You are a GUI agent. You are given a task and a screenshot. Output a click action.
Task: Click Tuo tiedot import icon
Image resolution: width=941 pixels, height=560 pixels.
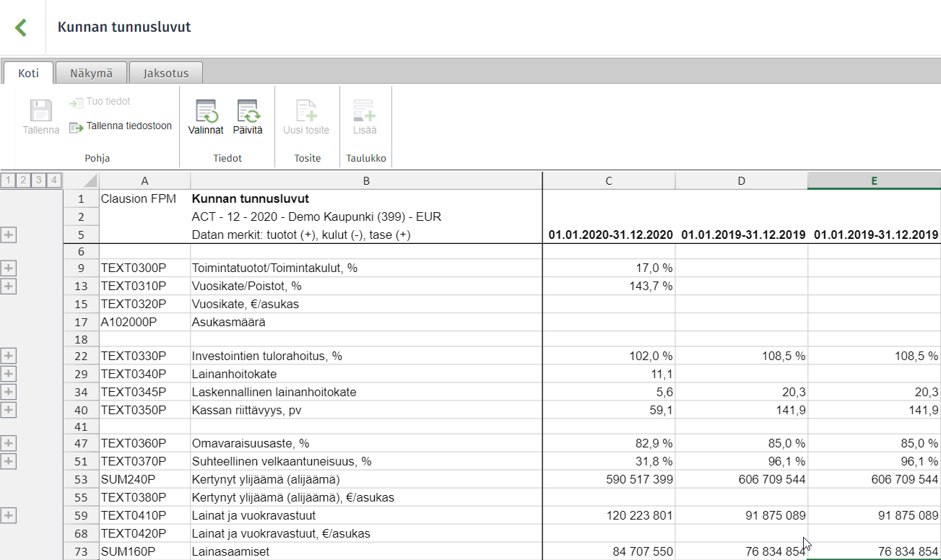point(76,102)
